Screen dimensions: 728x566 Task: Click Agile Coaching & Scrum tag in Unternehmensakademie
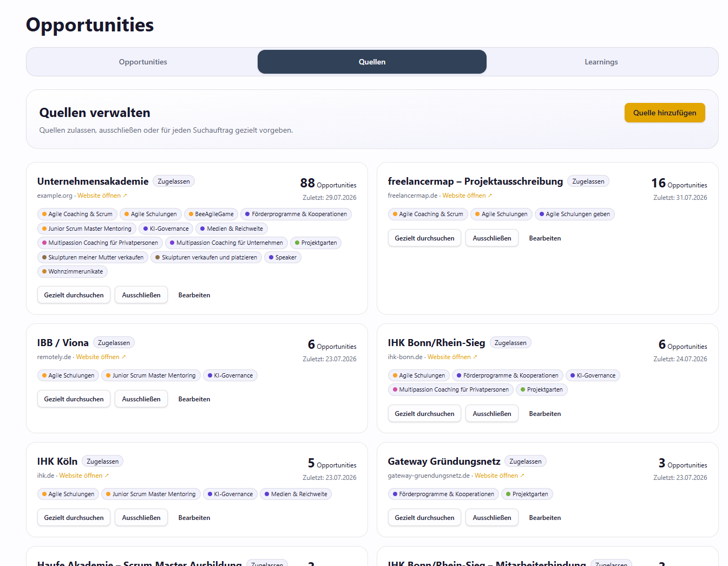point(77,214)
